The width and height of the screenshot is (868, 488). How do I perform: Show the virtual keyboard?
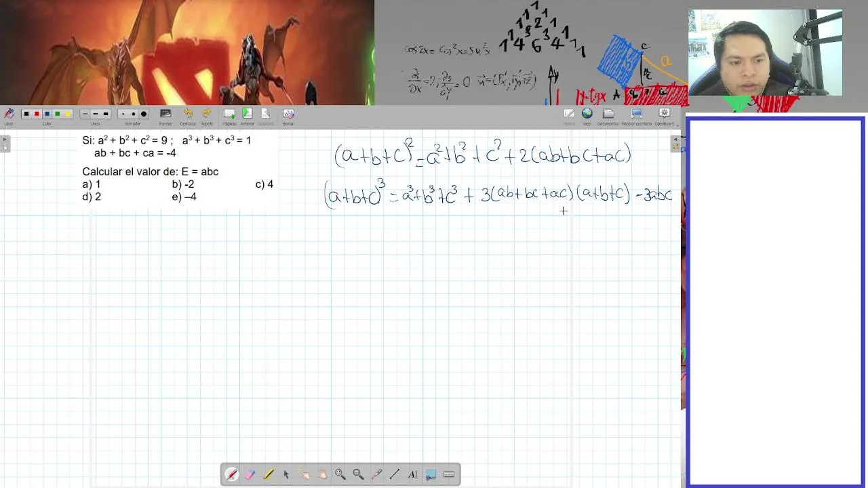[449, 474]
